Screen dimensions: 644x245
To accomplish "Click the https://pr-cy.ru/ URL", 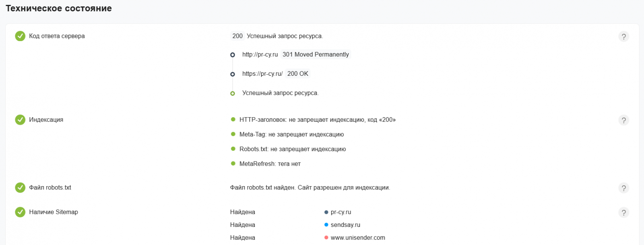I will 262,74.
